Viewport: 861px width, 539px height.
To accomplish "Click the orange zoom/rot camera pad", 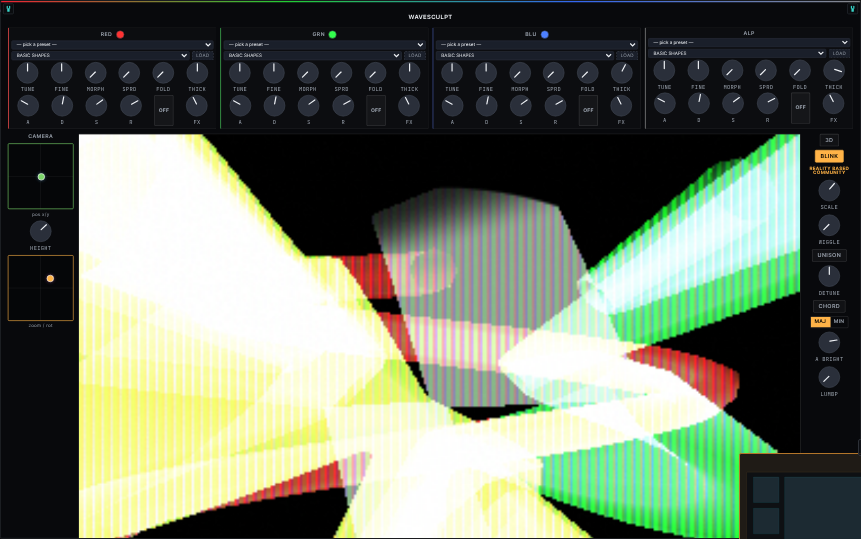I will click(x=41, y=288).
